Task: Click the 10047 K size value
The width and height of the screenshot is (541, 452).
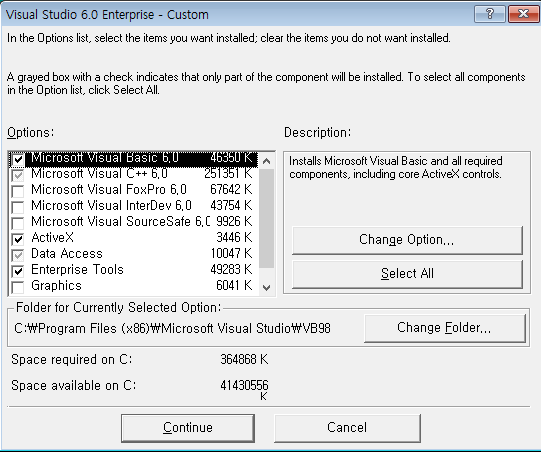Action: click(232, 254)
